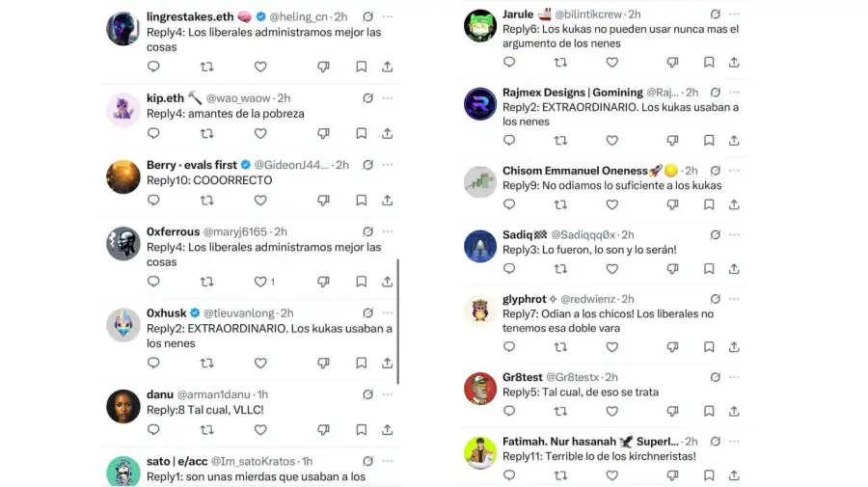This screenshot has width=868, height=487.
Task: Open the Grok icon on Jarule's reply
Action: [716, 14]
